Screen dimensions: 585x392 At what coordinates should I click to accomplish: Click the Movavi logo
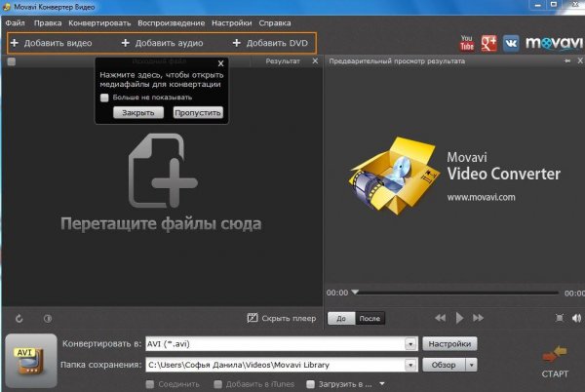coord(554,43)
